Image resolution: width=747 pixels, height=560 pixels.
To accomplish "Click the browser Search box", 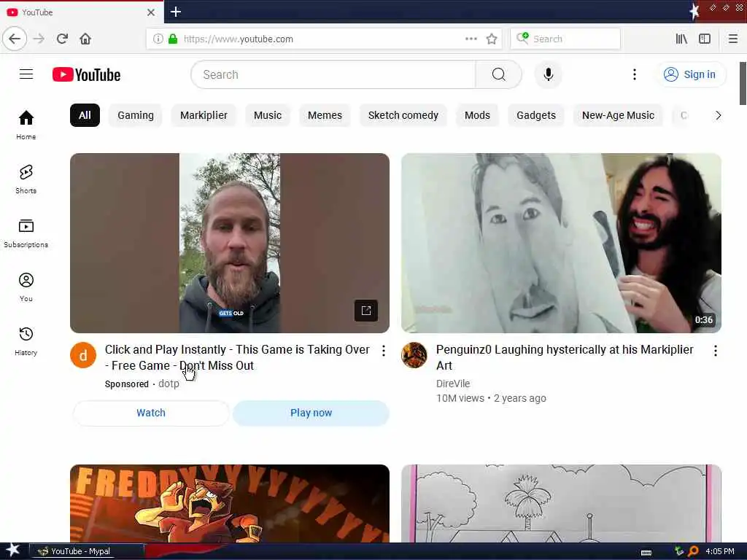I will pos(565,39).
